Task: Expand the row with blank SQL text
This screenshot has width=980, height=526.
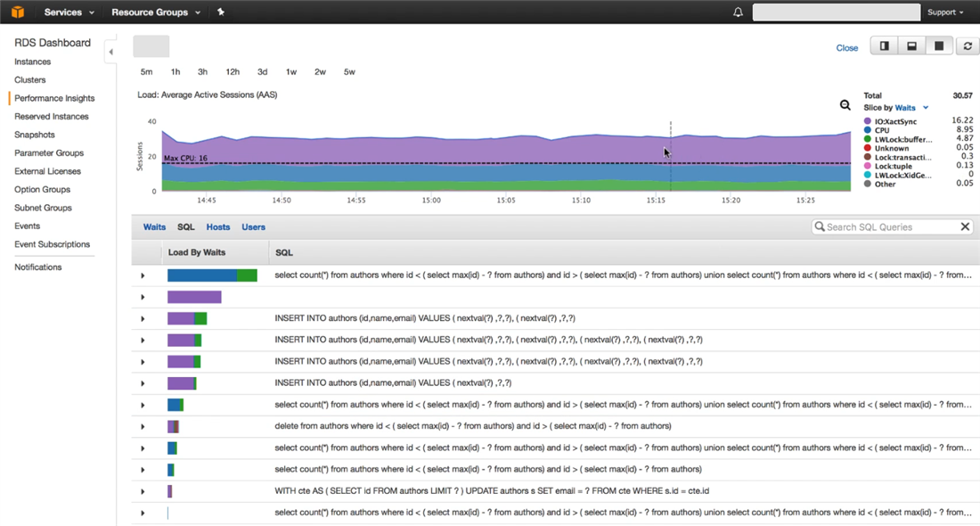Action: coord(143,297)
